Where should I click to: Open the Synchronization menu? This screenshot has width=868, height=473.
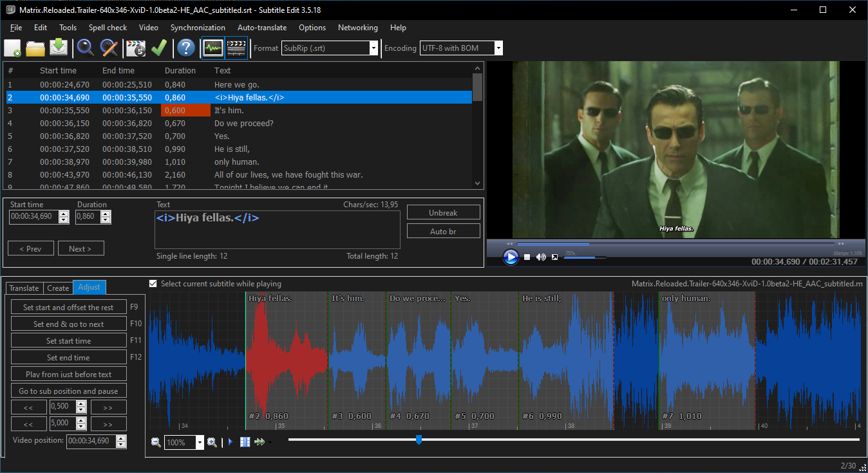coord(198,28)
